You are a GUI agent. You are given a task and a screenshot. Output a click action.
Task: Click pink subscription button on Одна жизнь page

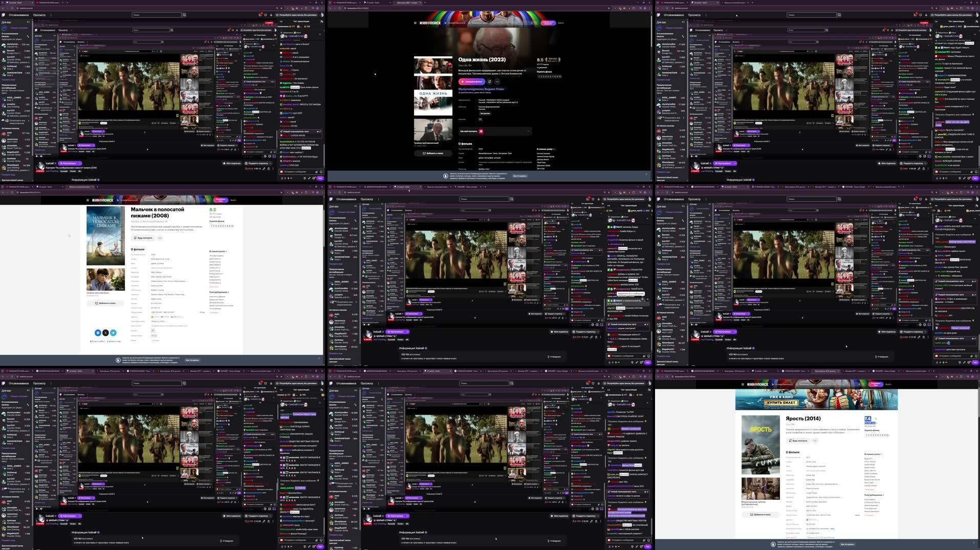click(548, 23)
